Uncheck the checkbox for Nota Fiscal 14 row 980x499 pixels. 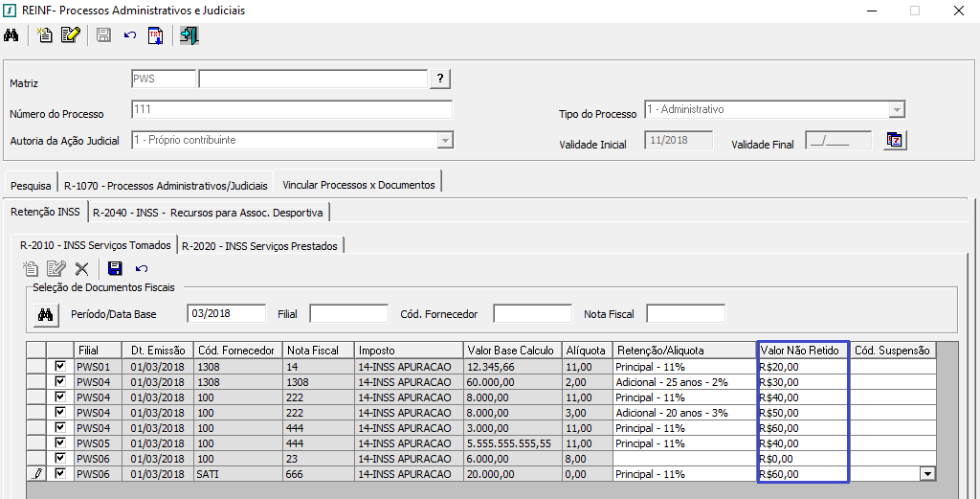(x=61, y=367)
